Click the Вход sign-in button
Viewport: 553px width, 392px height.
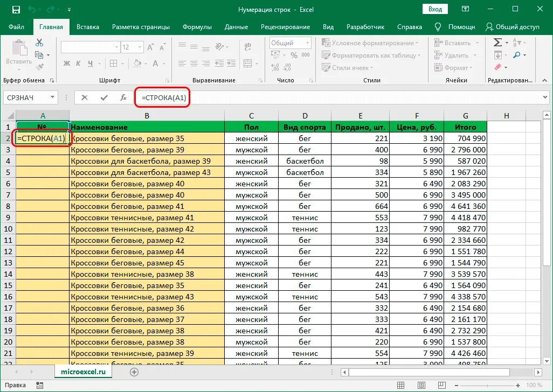point(435,10)
